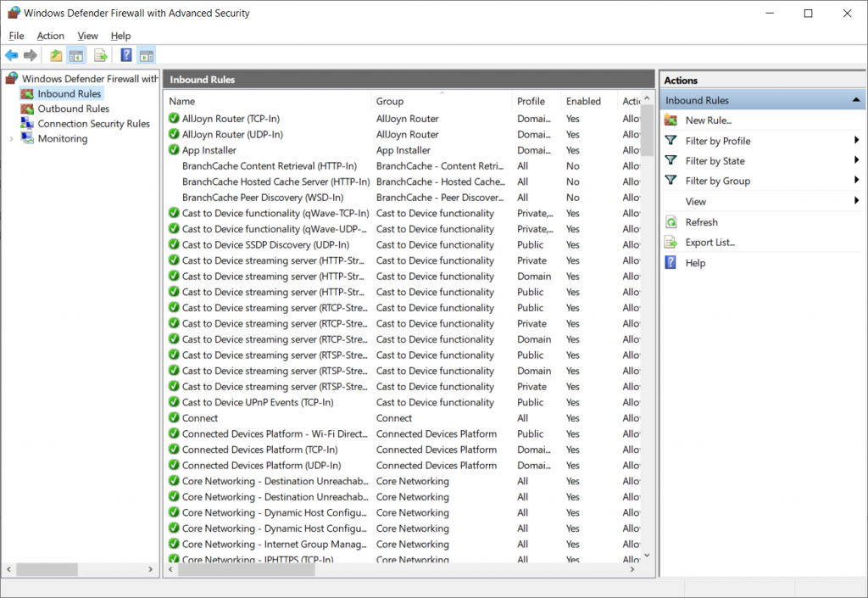Click green check icon of Connect rule
The image size is (868, 598).
[x=174, y=417]
